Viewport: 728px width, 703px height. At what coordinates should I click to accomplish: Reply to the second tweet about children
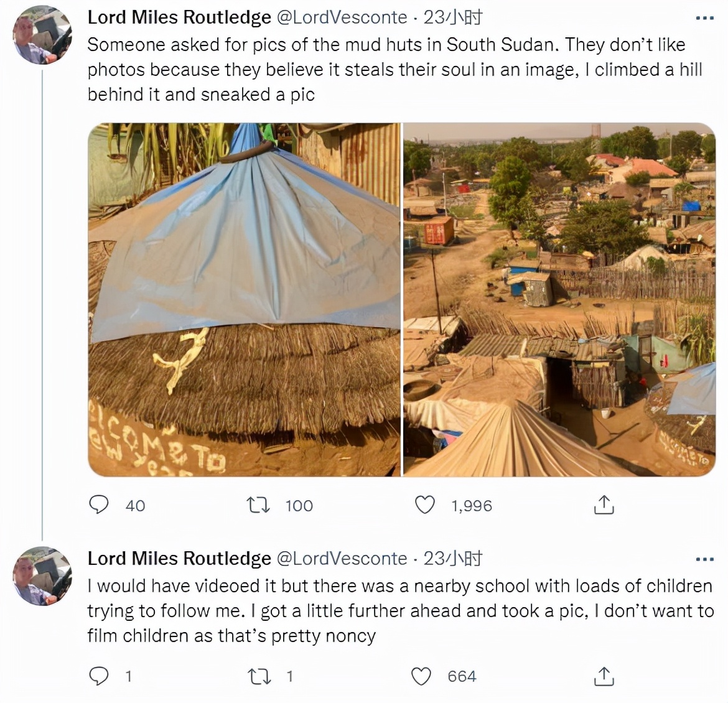coord(100,676)
